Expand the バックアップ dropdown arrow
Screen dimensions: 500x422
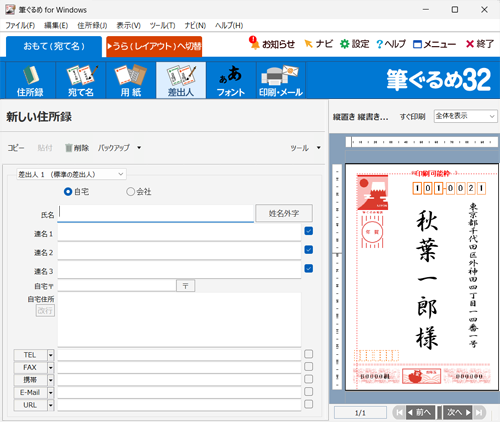coord(139,148)
